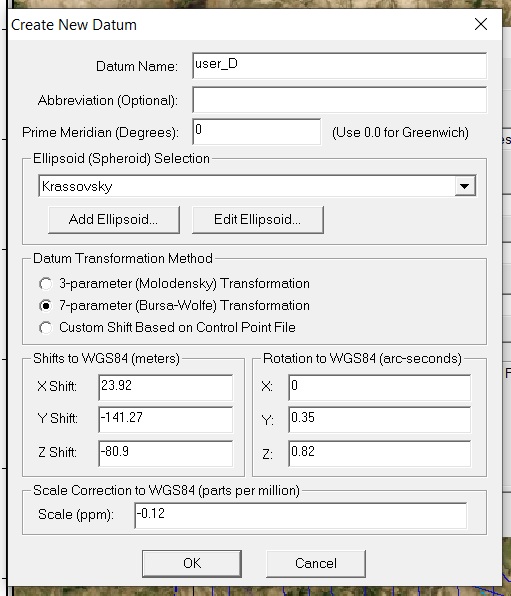Focus the Z Shift field with -80.9
This screenshot has height=596, width=511.
[x=165, y=453]
